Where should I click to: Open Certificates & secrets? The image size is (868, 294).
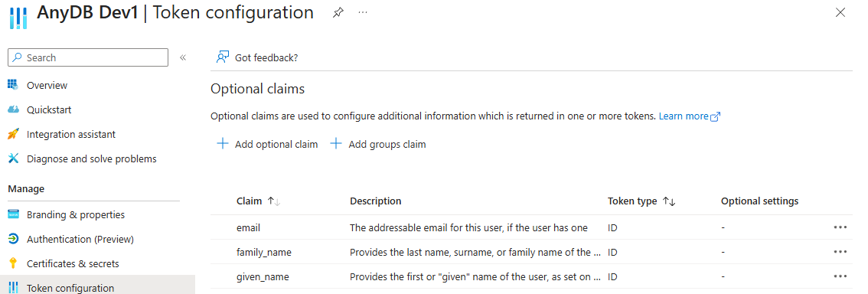73,263
